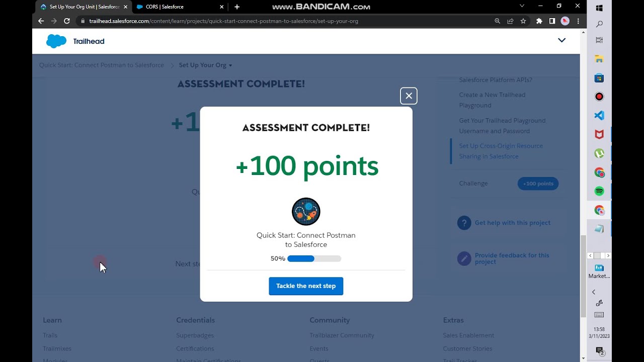Go back in browser history
The width and height of the screenshot is (644, 362).
coord(41,21)
